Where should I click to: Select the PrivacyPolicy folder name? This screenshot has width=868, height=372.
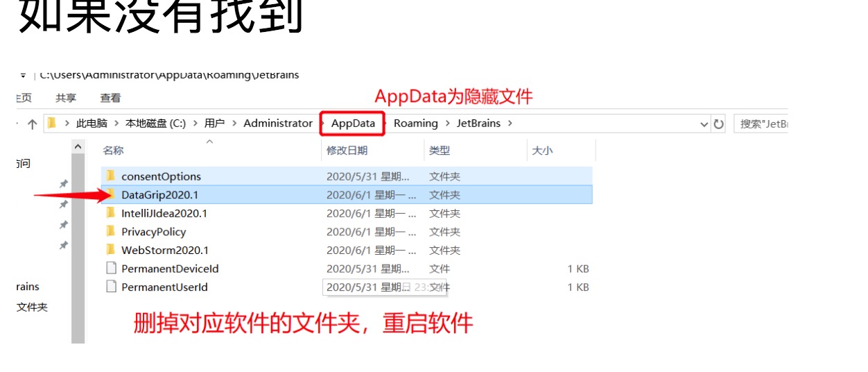click(x=153, y=232)
